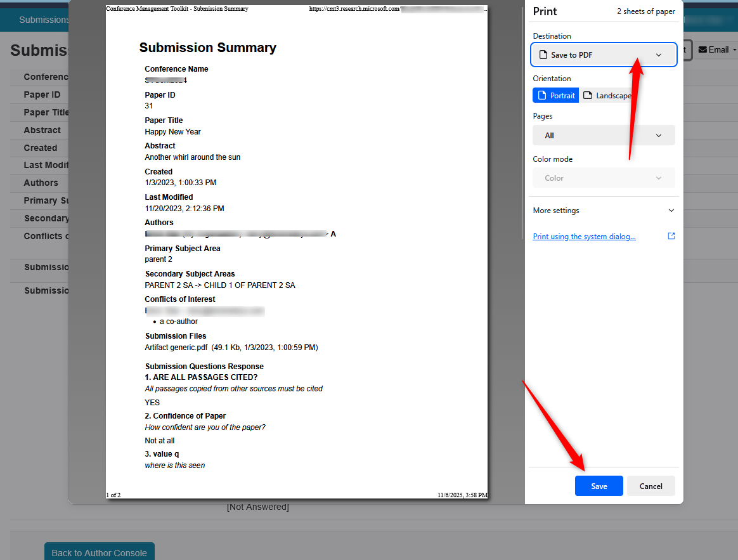
Task: Click the print preview page thumbnail
Action: click(296, 254)
